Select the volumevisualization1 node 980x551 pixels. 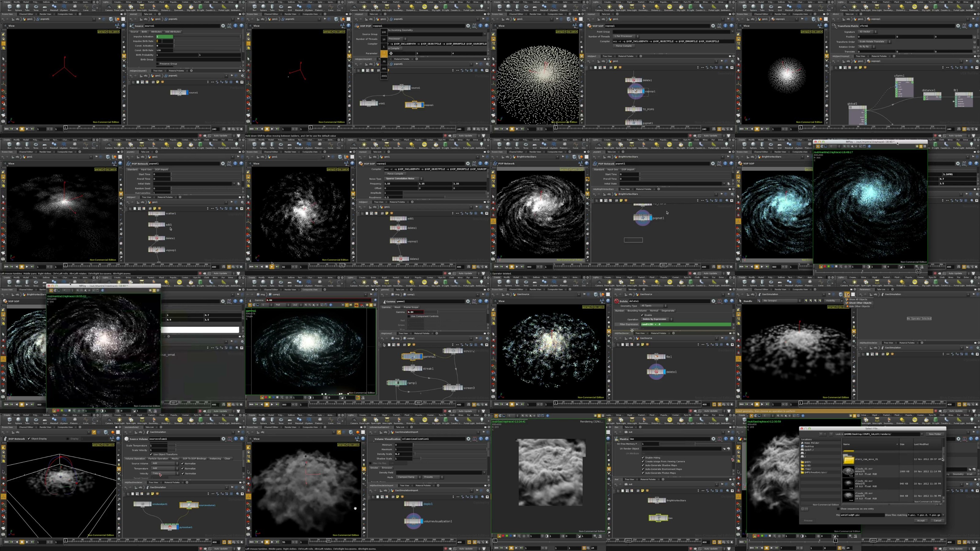coord(413,521)
